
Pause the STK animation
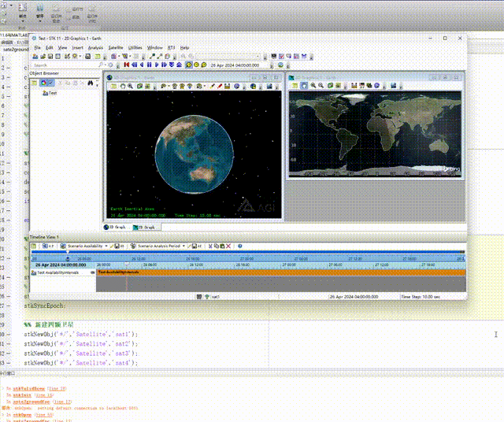[149, 65]
